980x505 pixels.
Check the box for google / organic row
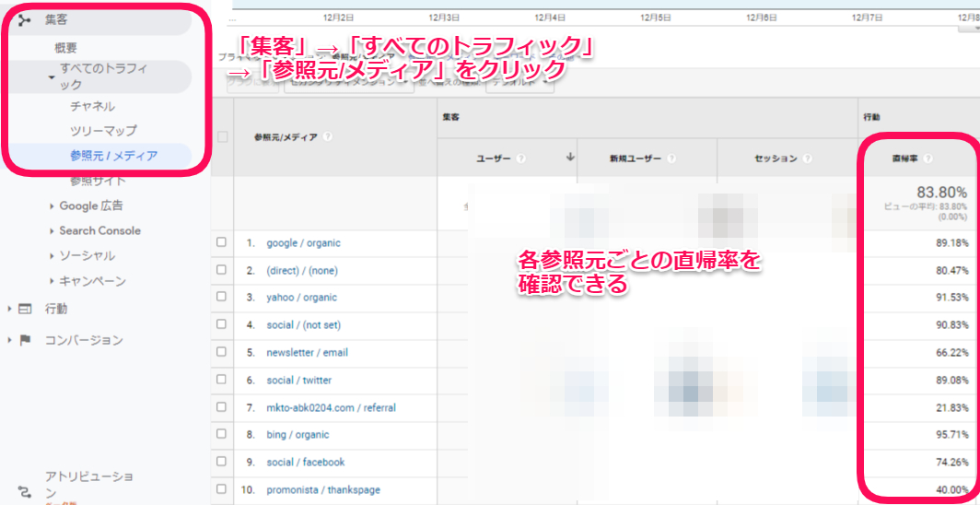pyautogui.click(x=221, y=242)
